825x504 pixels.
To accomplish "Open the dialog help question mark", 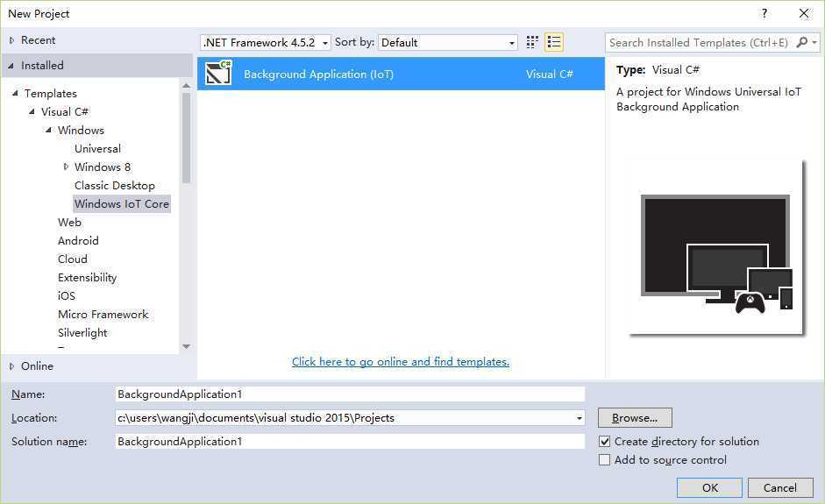I will coord(764,13).
